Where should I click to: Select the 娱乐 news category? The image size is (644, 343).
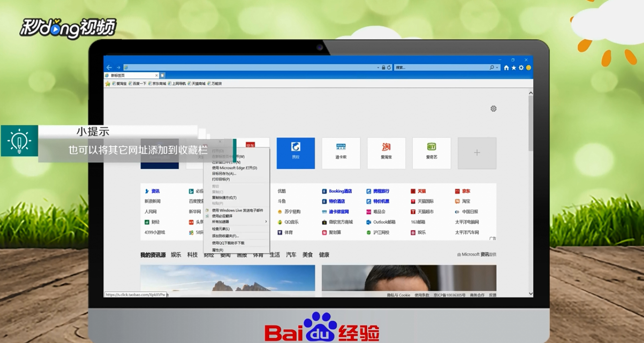[176, 255]
